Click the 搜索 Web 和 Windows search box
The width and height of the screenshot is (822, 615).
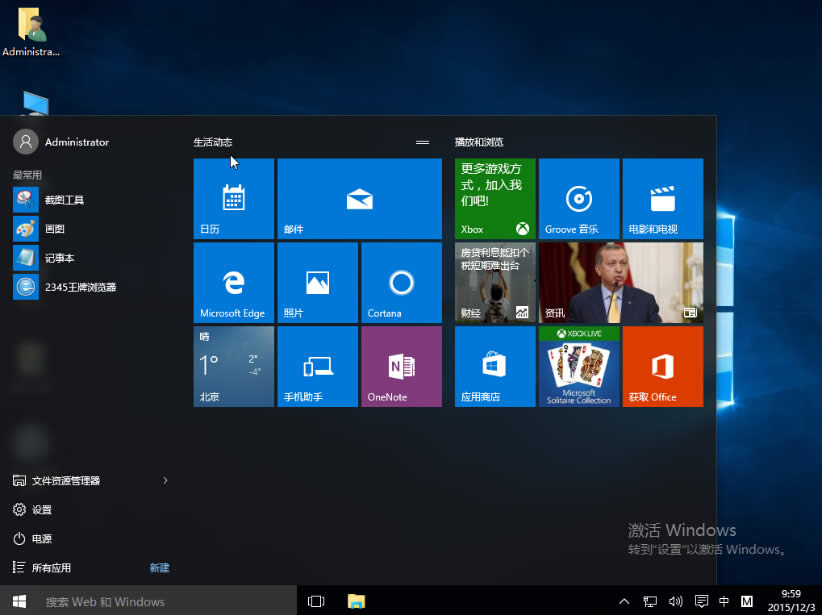pyautogui.click(x=150, y=601)
